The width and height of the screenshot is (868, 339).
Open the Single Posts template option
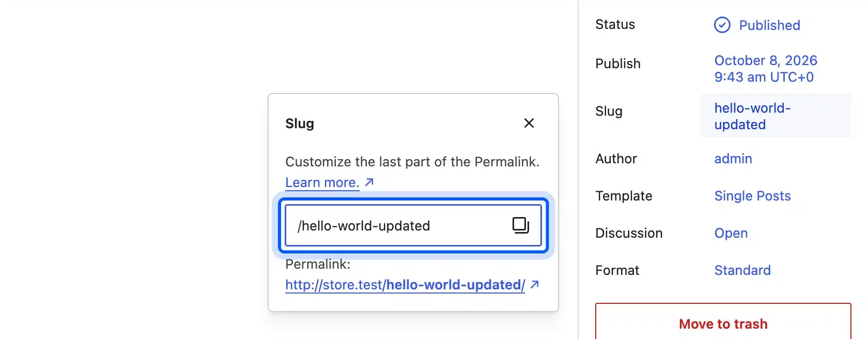tap(752, 196)
